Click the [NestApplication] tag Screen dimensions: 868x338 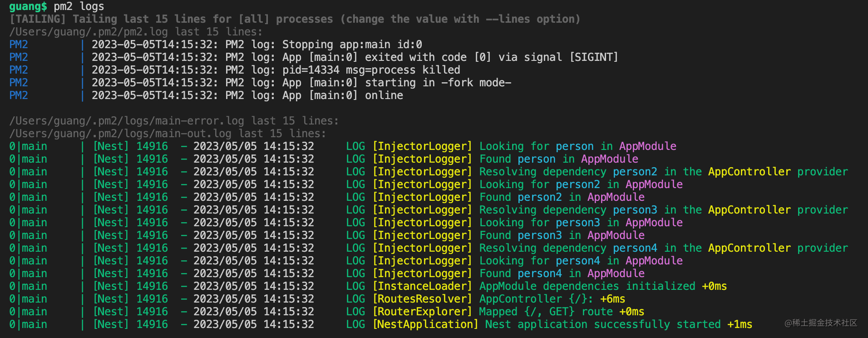click(425, 324)
